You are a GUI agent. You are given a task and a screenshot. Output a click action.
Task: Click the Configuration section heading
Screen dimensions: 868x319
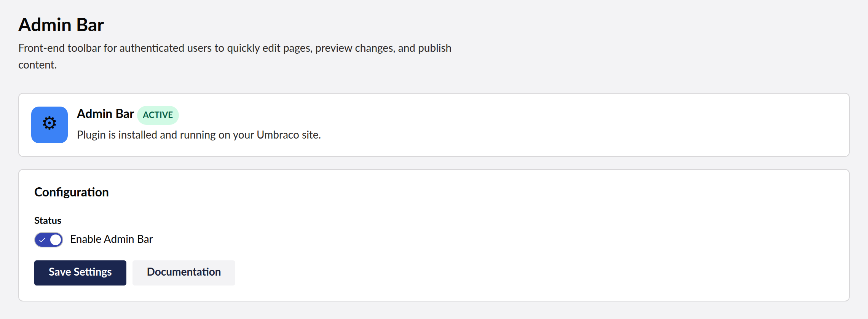click(x=72, y=192)
